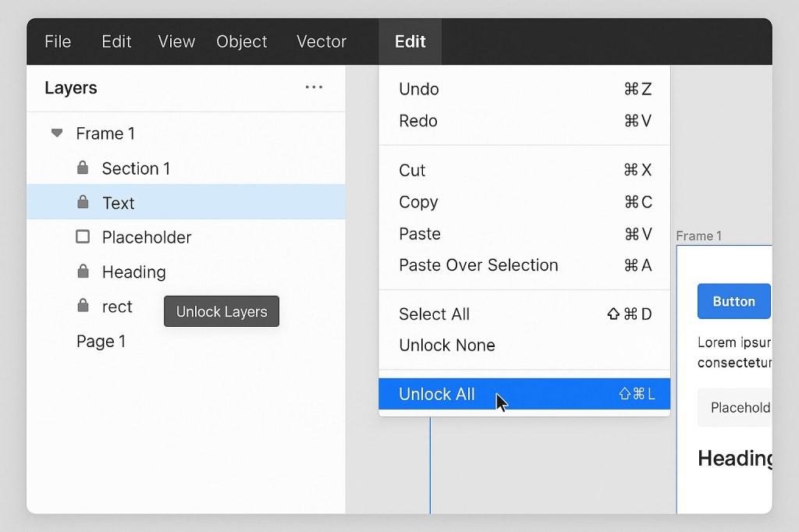Open the Layers panel options menu

[314, 87]
